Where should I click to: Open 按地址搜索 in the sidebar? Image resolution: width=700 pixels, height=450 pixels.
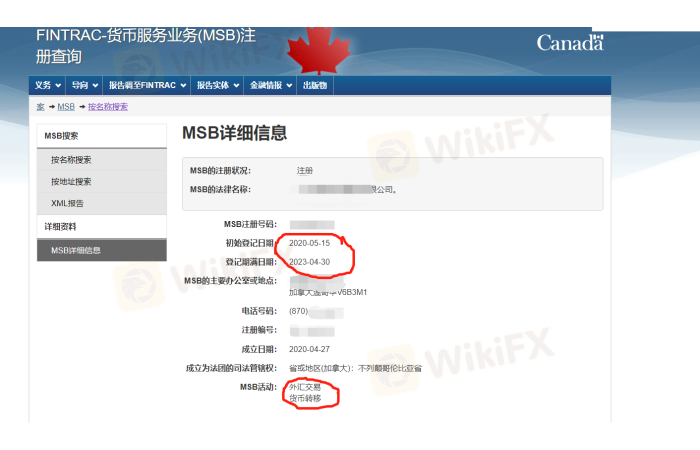click(x=102, y=182)
